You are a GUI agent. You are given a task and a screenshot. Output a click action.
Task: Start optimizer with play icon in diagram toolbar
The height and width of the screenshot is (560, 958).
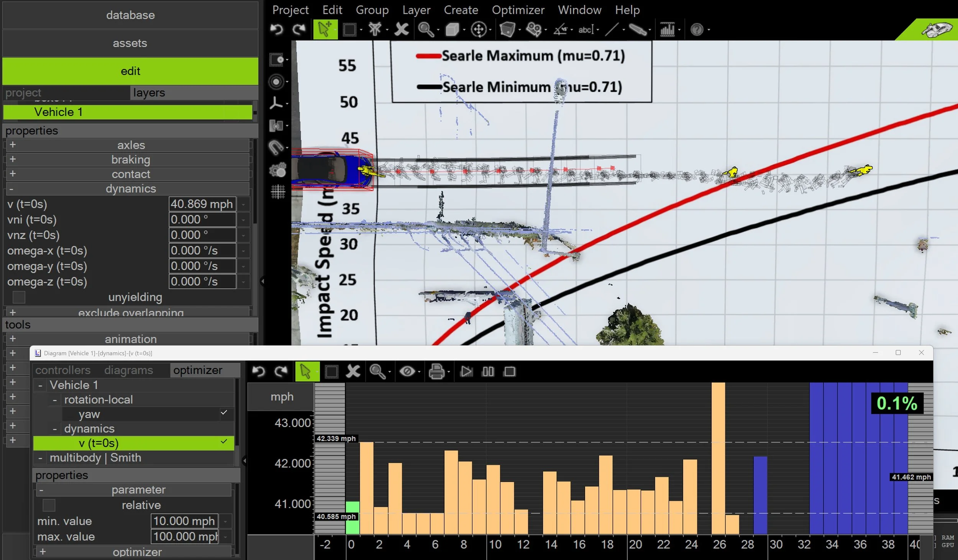coord(466,372)
